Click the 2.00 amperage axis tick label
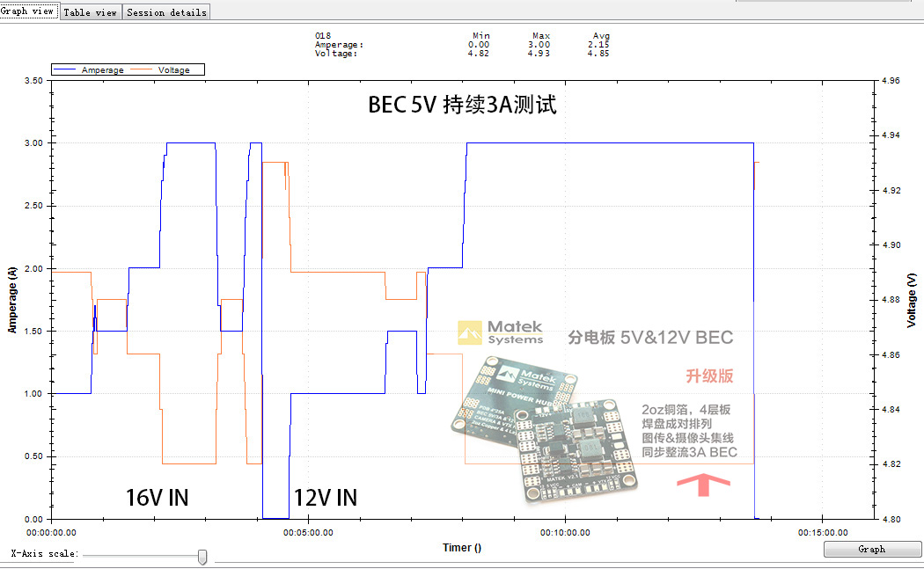The image size is (924, 569). click(33, 268)
